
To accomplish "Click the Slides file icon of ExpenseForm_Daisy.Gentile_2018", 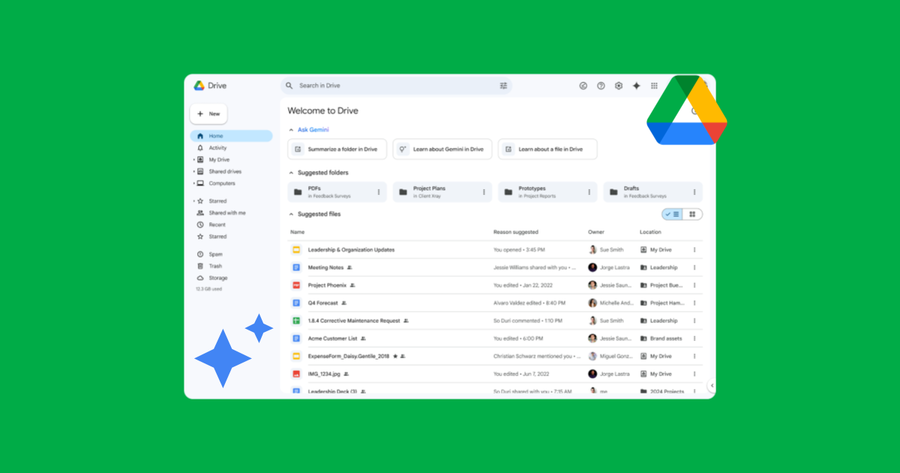I will pos(296,356).
